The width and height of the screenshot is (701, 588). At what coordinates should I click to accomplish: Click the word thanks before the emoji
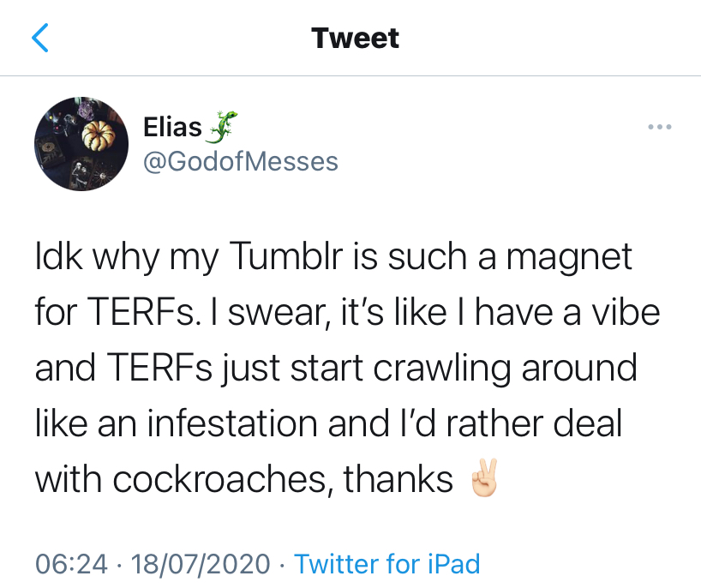(x=398, y=480)
